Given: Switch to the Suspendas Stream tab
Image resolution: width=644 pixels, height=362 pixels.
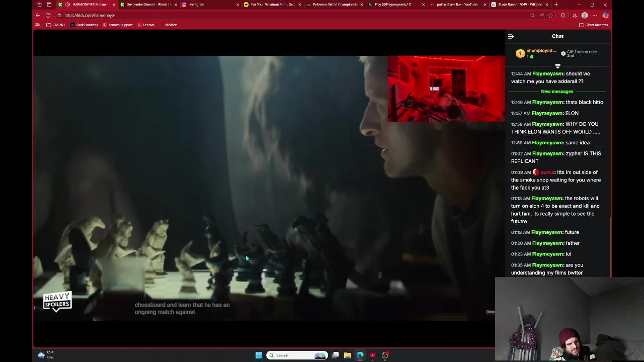Looking at the screenshot, I should pos(149,5).
